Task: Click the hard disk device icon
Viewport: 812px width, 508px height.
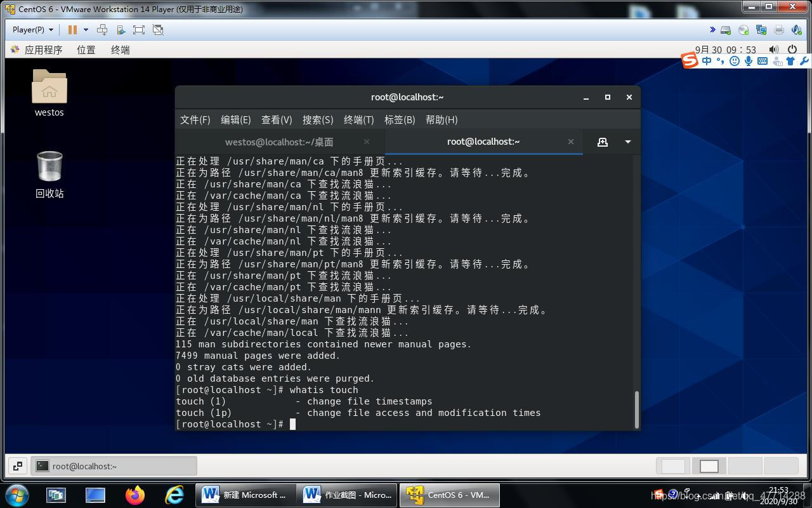Action: coord(726,30)
